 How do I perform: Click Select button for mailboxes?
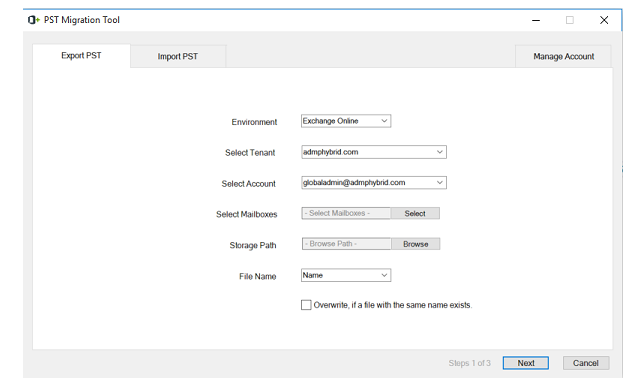[x=415, y=213]
